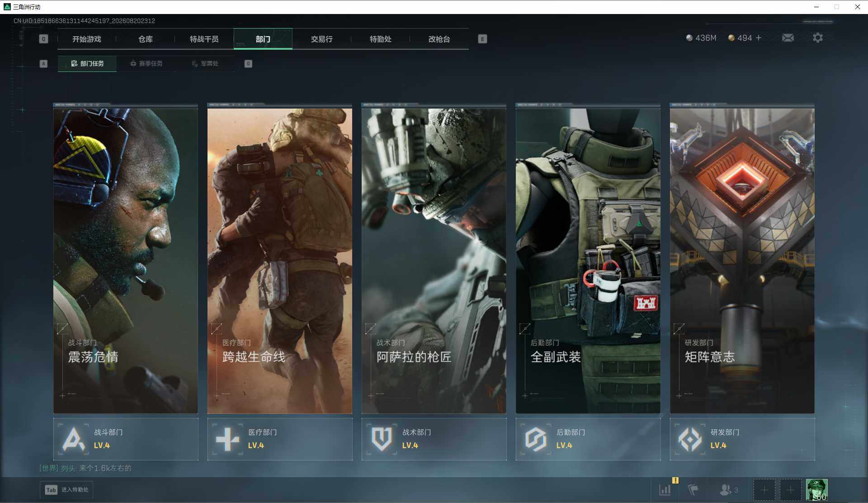Open the 仓库 tab
Viewport: 868px width, 503px height.
[x=146, y=39]
